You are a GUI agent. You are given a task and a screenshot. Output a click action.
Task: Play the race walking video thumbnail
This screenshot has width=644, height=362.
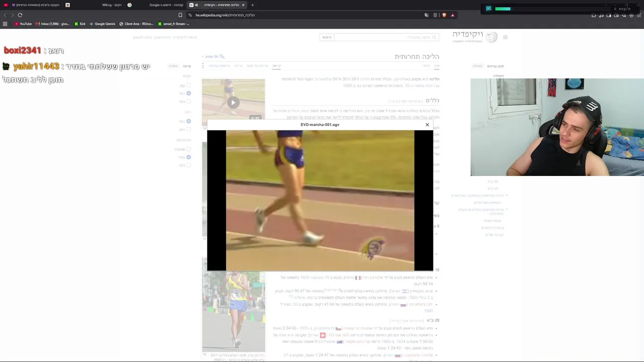[233, 103]
